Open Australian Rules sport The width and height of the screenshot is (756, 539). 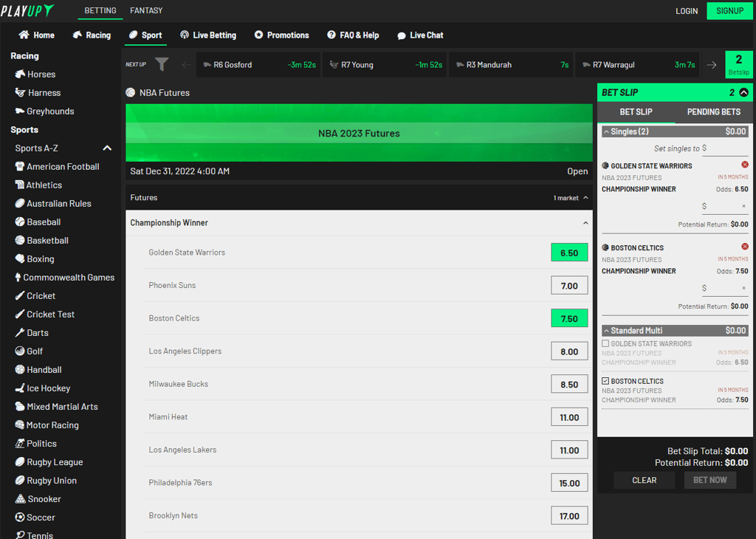pos(53,204)
